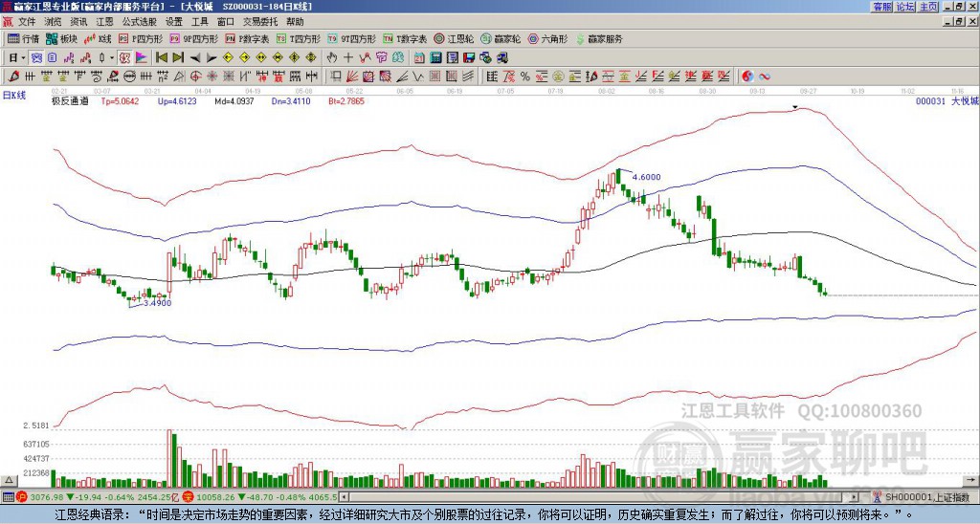980x524 pixels.
Task: Open the 公式选股 menu
Action: [140, 22]
